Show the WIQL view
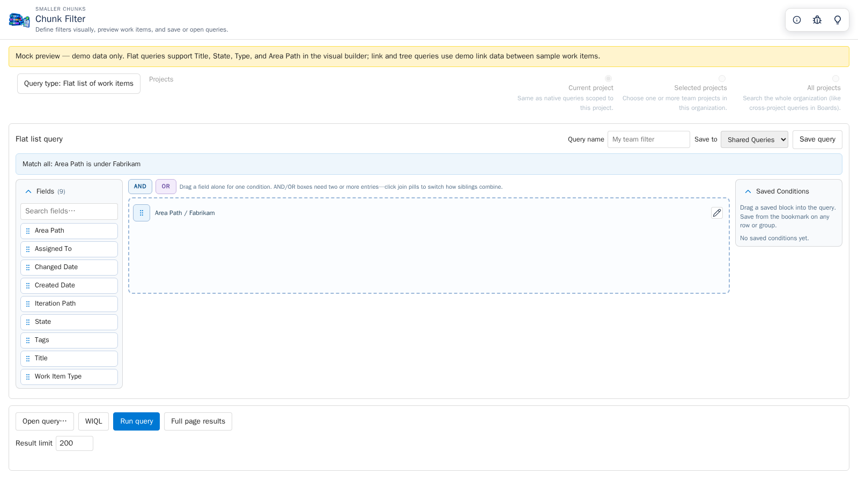Image resolution: width=858 pixels, height=504 pixels. coord(93,421)
